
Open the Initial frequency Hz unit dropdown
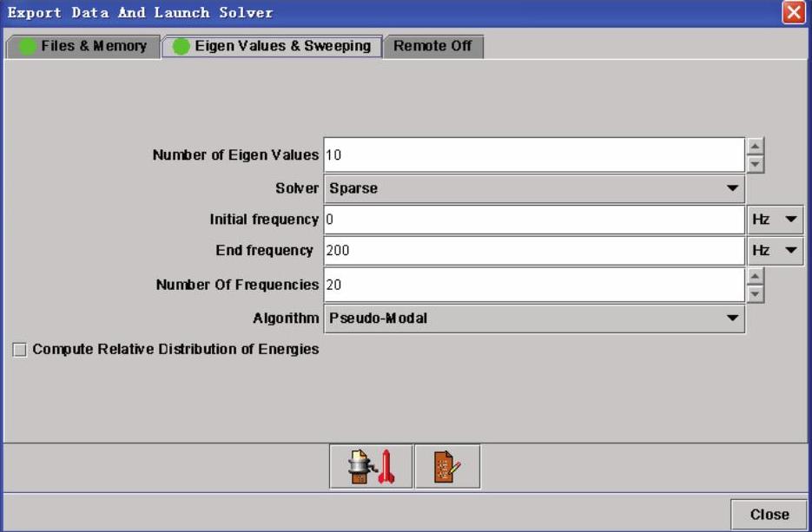point(775,220)
